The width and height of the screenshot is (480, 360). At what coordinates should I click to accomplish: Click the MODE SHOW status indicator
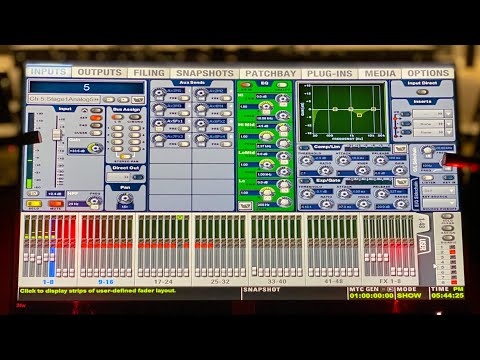409,295
